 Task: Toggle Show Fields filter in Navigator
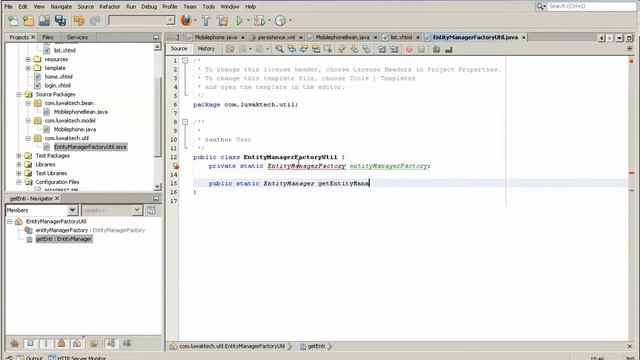[x=30, y=343]
